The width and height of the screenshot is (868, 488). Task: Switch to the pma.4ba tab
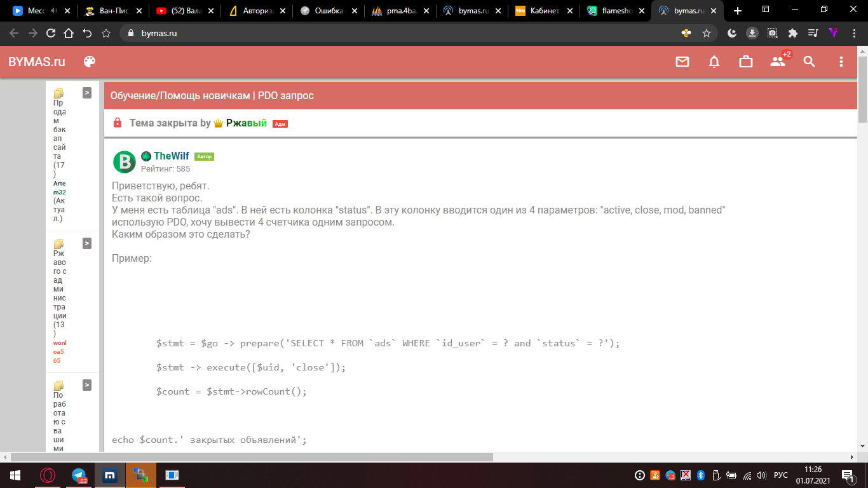[401, 11]
